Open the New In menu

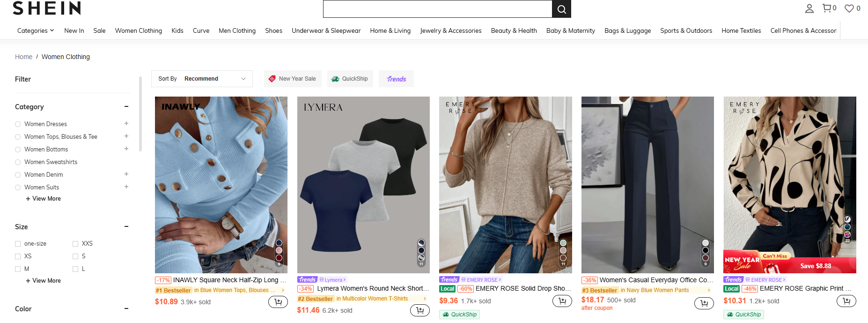[x=74, y=30]
